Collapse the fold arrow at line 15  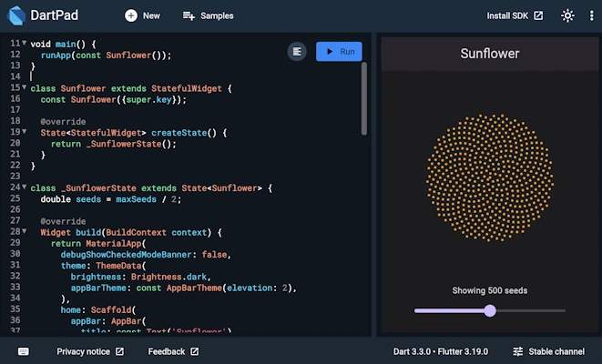(x=25, y=87)
